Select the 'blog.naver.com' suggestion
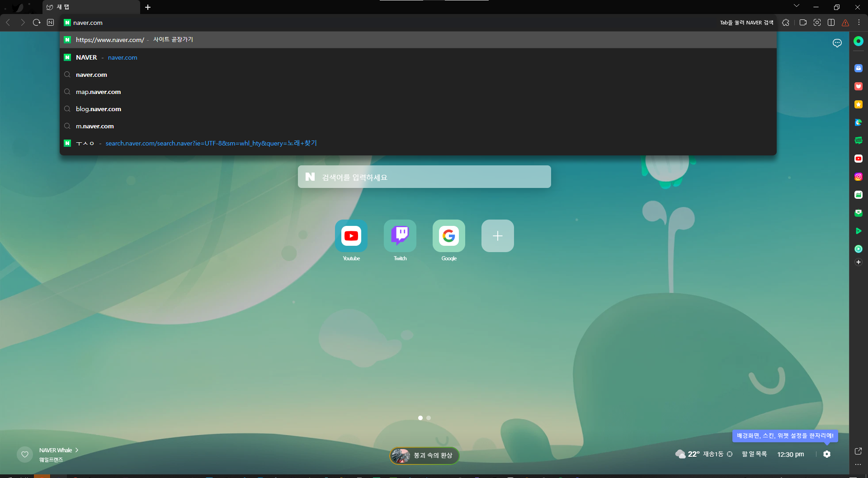 pyautogui.click(x=418, y=109)
